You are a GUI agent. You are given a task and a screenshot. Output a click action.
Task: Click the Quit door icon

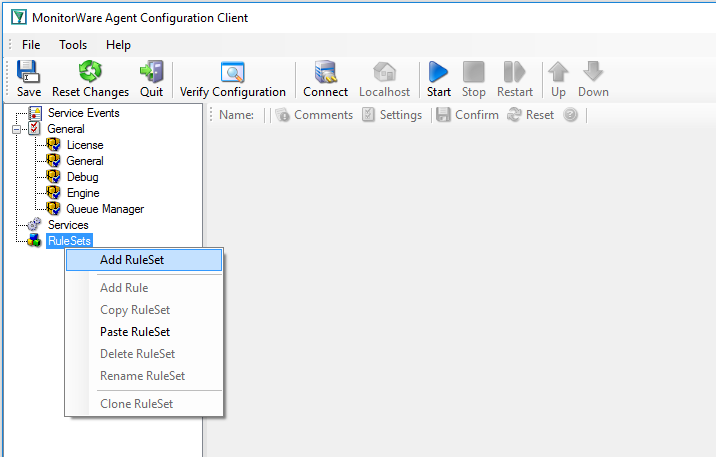[152, 72]
